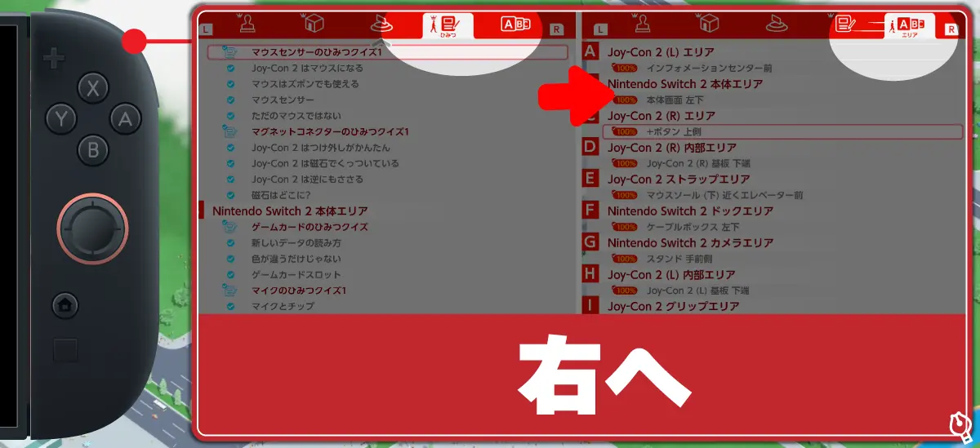Screen dimensions: 980x448
Task: Click the quiz icon beside マグネットコネクターのひみつクイズ1
Action: pos(230,131)
